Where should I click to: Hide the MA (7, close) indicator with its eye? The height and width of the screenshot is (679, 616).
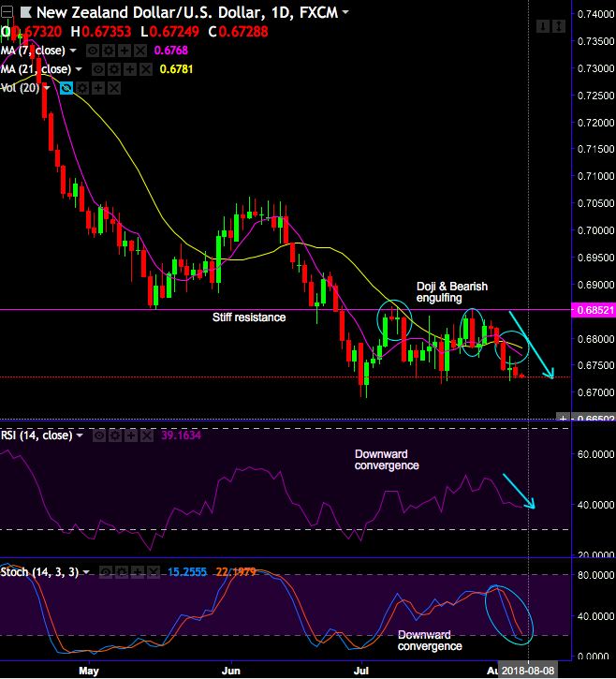93,51
